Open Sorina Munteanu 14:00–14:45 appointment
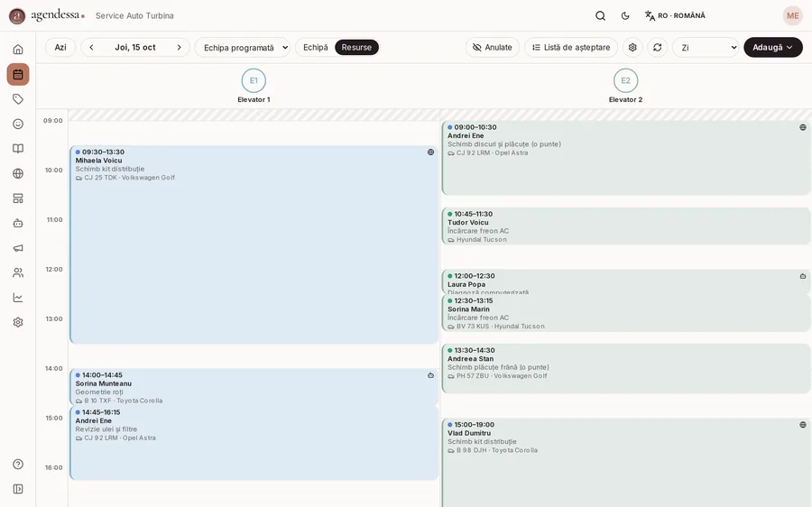This screenshot has height=507, width=812. (254, 387)
